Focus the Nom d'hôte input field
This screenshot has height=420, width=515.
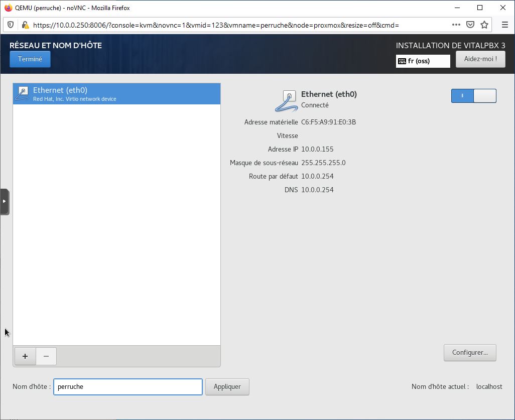pyautogui.click(x=128, y=387)
